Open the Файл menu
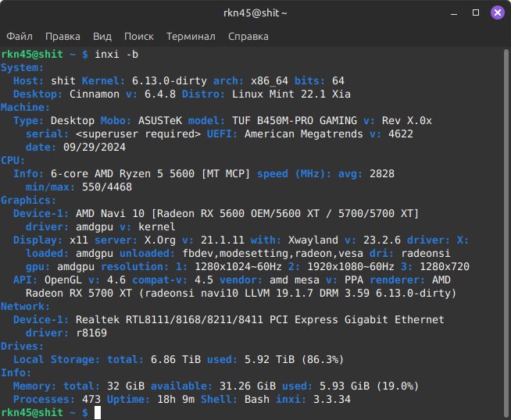Viewport: 511px width, 420px height. (20, 37)
